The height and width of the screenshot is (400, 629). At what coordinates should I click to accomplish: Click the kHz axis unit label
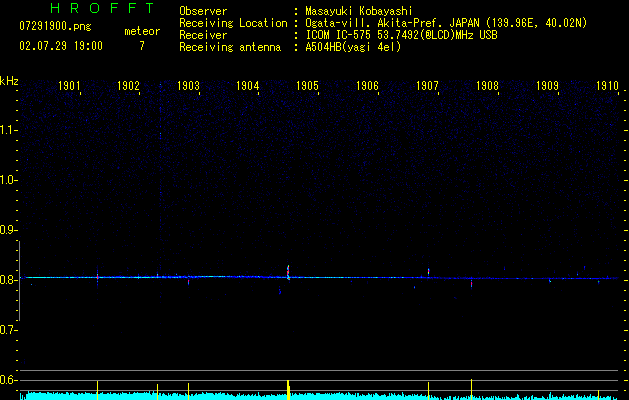tap(9, 81)
